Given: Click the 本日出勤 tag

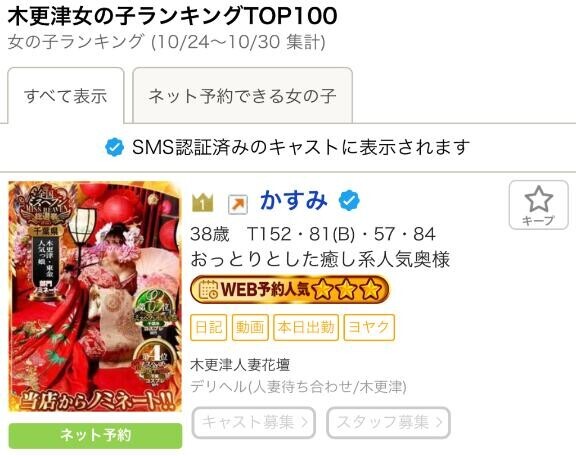Looking at the screenshot, I should coord(306,327).
